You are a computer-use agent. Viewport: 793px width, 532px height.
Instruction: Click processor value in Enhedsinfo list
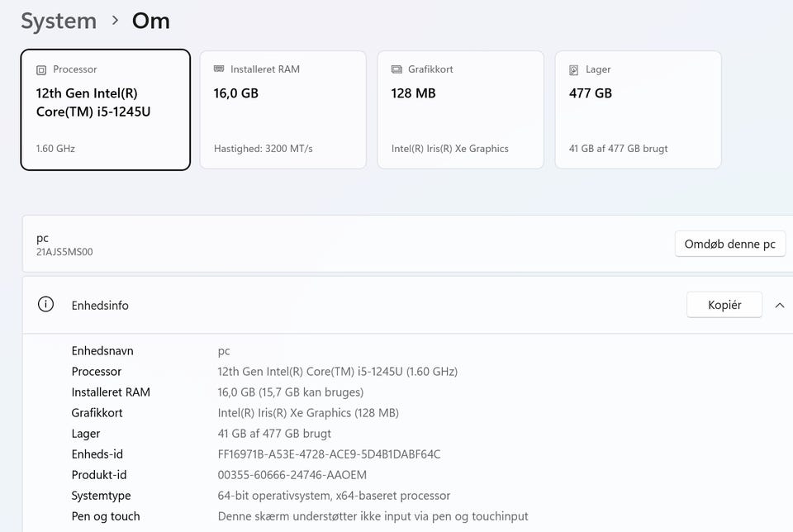click(x=338, y=372)
